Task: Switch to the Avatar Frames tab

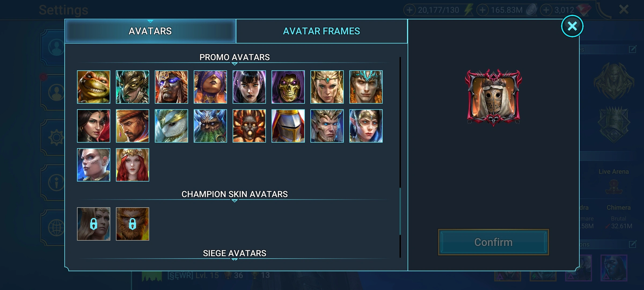Action: (x=321, y=31)
